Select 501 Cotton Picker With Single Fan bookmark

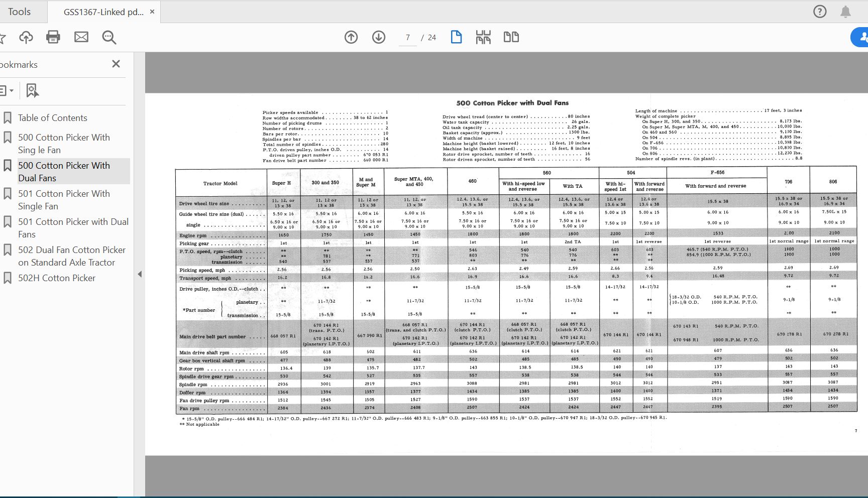coord(64,200)
